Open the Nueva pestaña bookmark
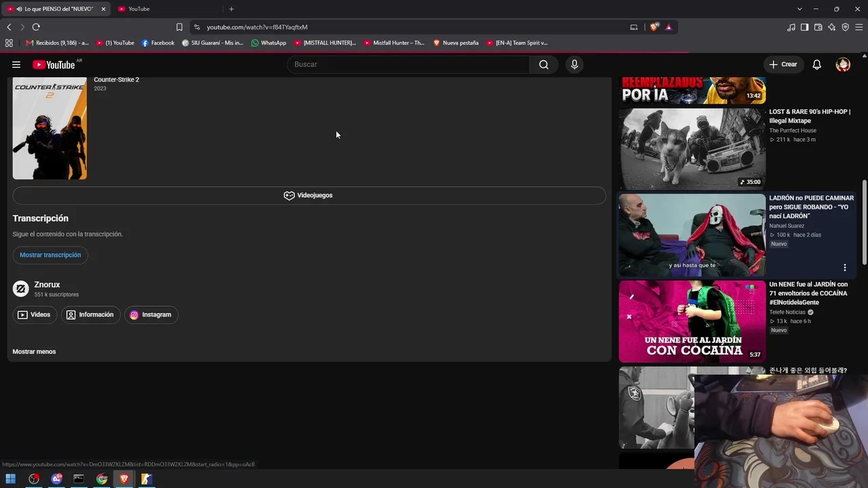 (456, 43)
